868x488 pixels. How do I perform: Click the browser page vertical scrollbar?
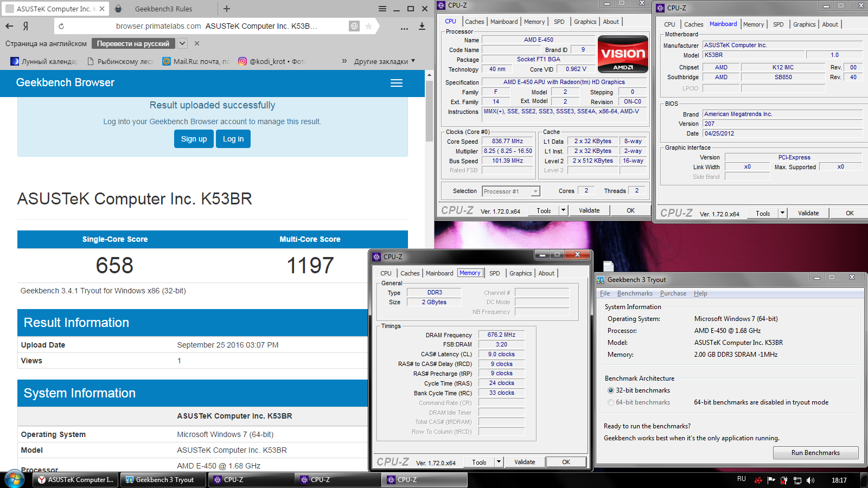(x=429, y=110)
